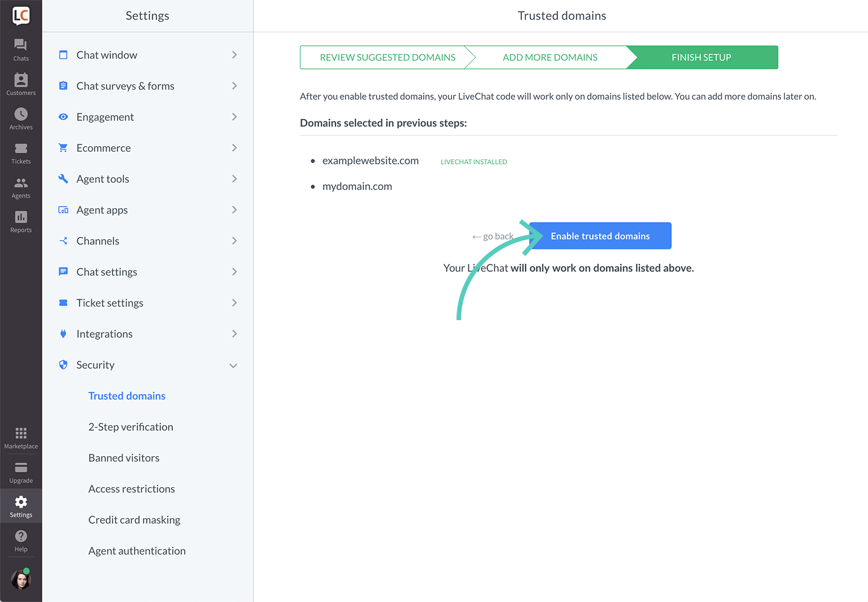Click the LiveChat logo icon

coord(21,16)
